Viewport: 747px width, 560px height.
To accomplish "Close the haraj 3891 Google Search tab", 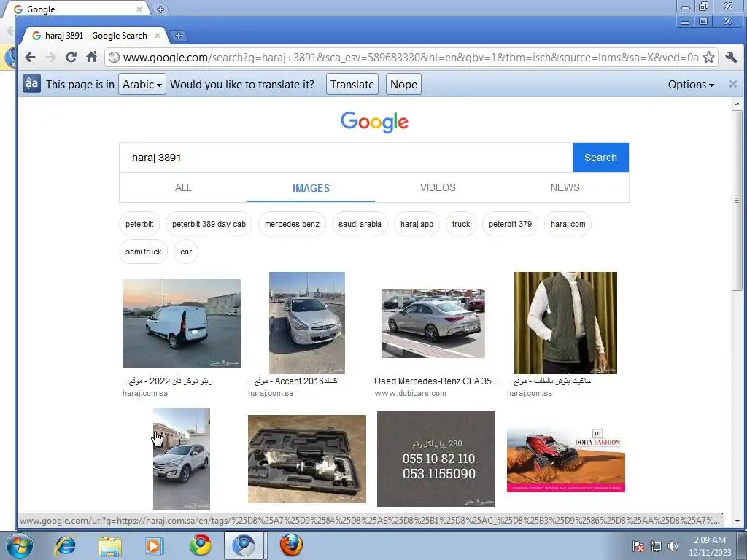I will pos(158,36).
